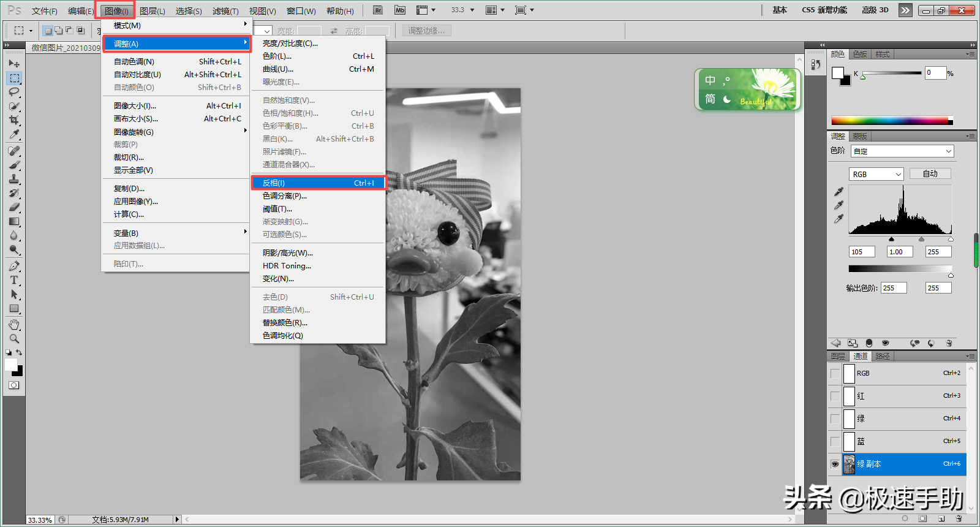Click the color spectrum ramp bar
980x527 pixels.
[892, 120]
